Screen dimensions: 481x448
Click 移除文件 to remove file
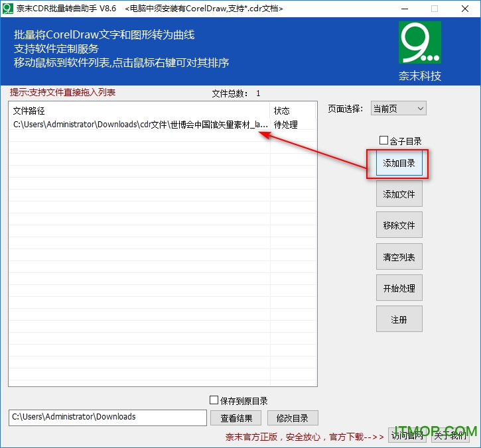399,225
